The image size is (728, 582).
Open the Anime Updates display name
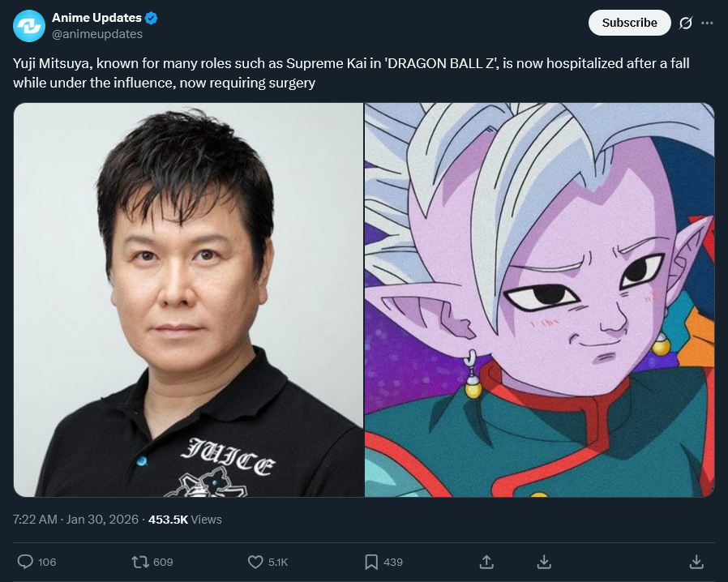(x=96, y=18)
